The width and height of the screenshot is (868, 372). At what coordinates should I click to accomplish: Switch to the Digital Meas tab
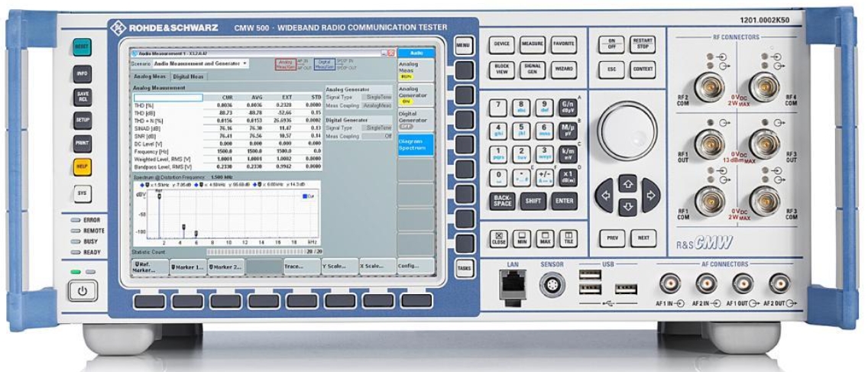pos(188,77)
